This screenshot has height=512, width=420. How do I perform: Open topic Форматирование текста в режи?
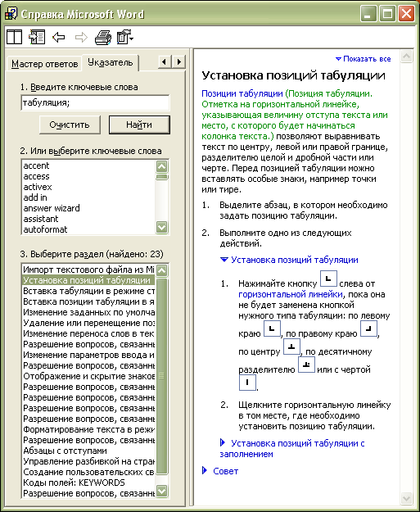[88, 429]
